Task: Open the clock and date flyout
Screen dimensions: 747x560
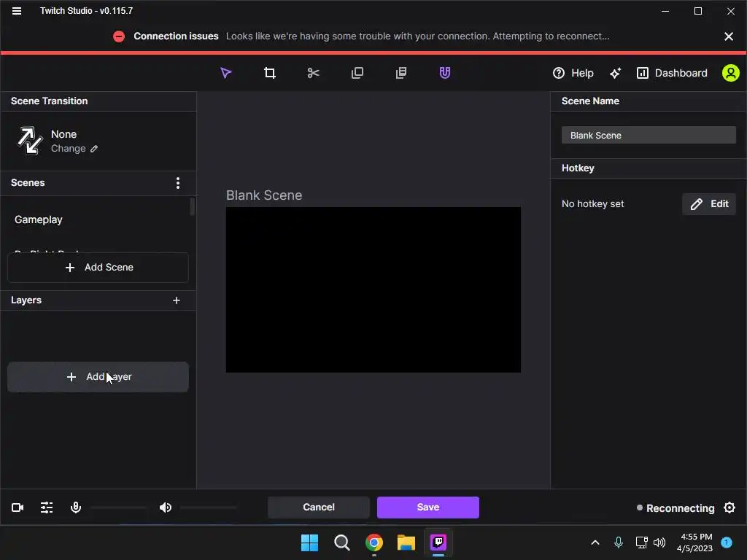Action: pos(694,542)
